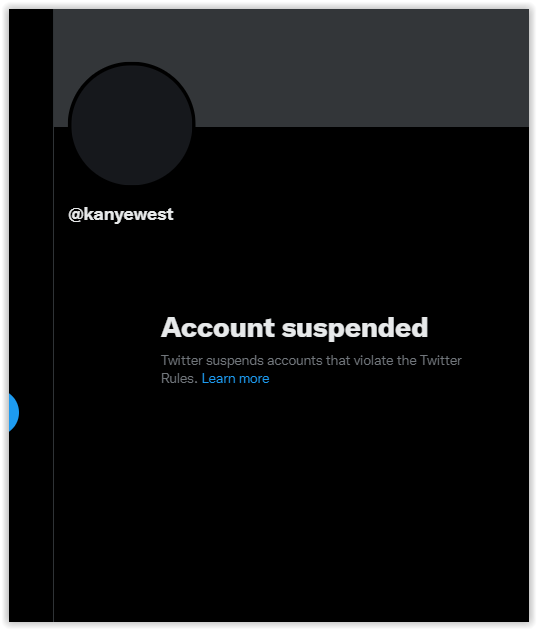Image resolution: width=537 pixels, height=630 pixels.
Task: Click the Account suspended heading
Action: (x=294, y=328)
